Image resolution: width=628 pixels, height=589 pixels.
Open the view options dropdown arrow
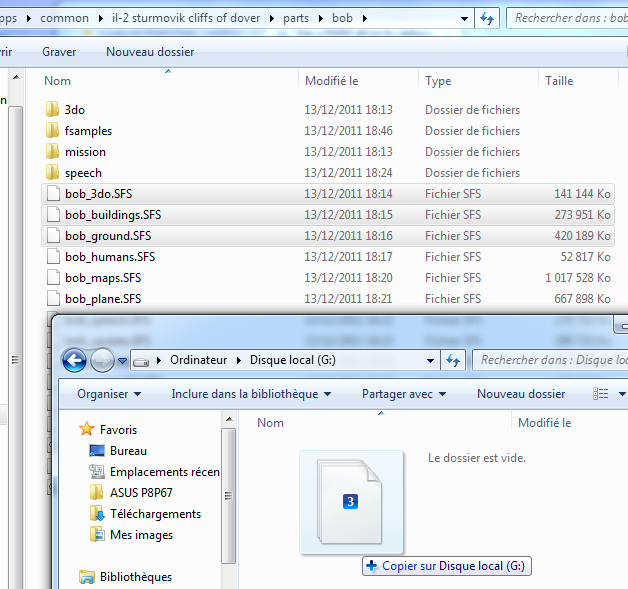pyautogui.click(x=622, y=394)
